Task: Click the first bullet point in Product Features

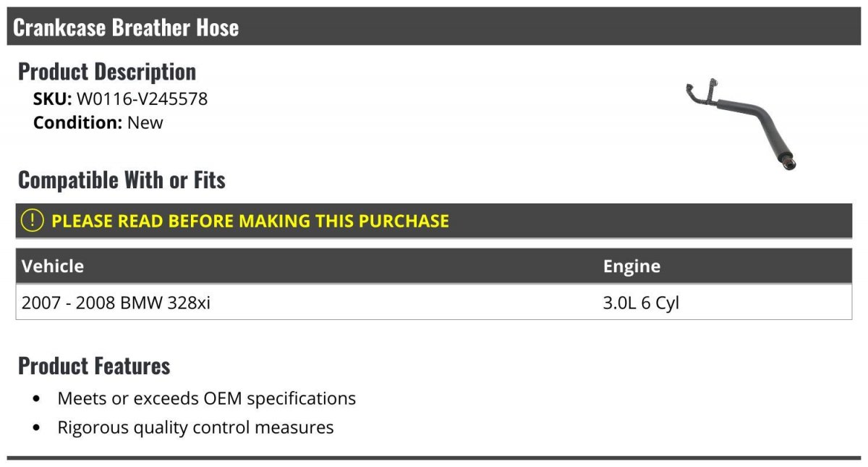Action: (37, 400)
